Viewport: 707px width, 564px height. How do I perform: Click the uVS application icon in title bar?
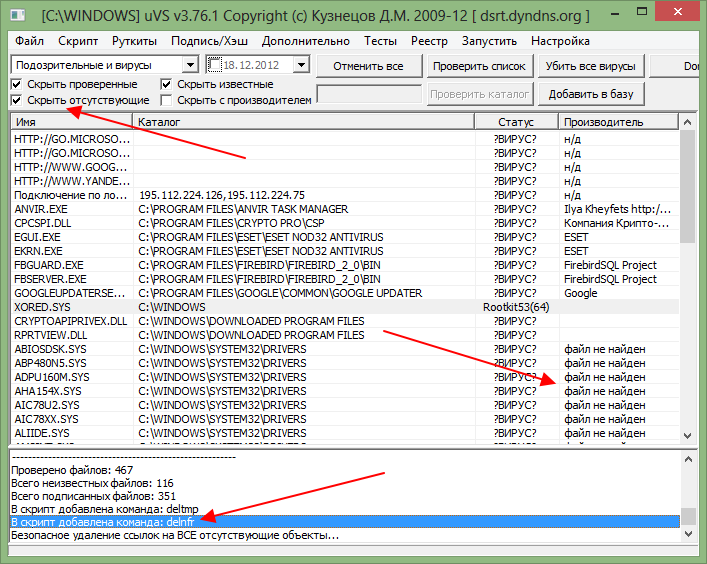(x=18, y=15)
